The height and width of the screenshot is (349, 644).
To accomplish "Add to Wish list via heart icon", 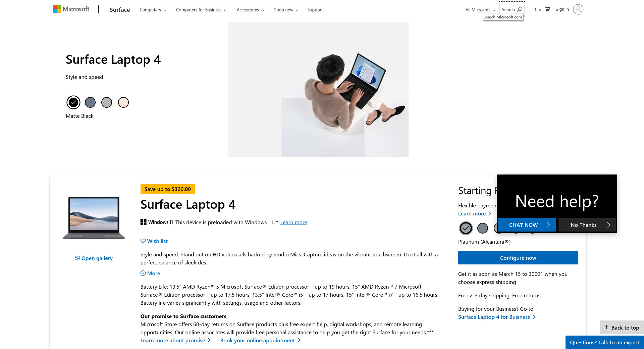I will click(x=143, y=241).
